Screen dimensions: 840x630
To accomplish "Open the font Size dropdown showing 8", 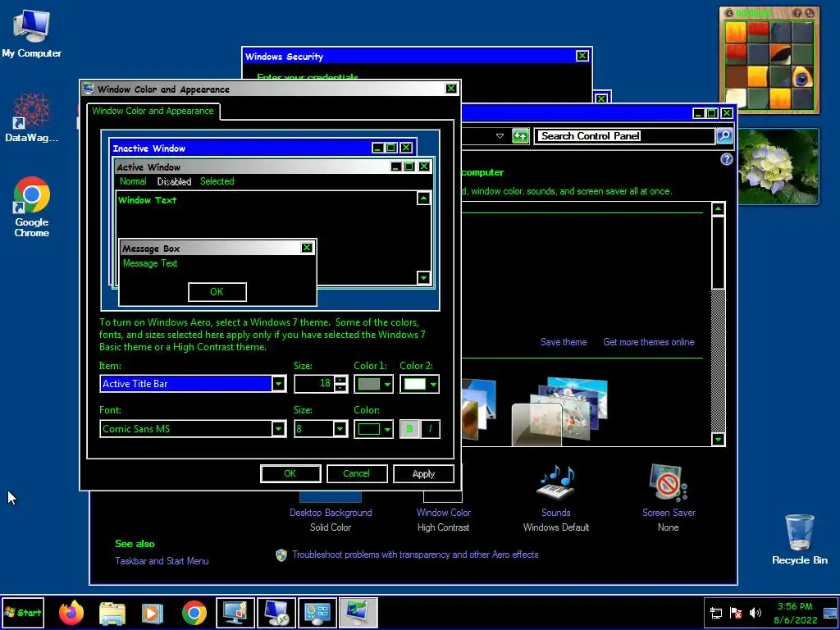I will click(340, 428).
